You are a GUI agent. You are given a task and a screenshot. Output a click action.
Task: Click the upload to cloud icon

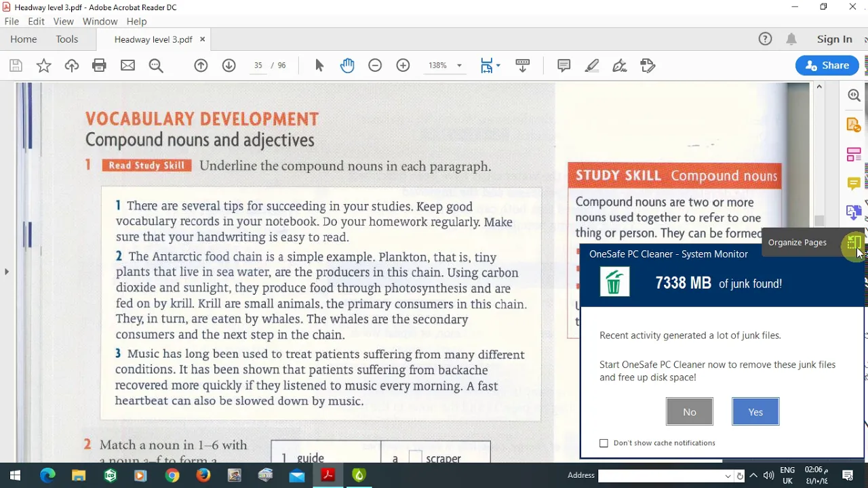pos(72,66)
